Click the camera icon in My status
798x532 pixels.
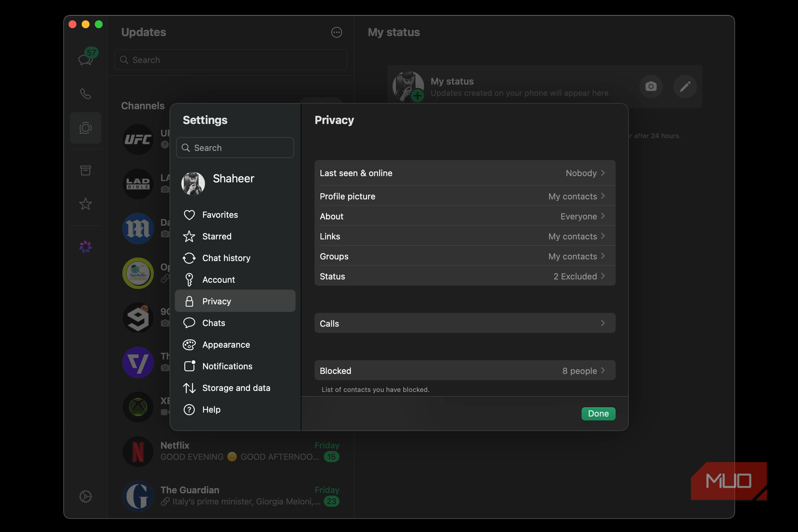651,87
